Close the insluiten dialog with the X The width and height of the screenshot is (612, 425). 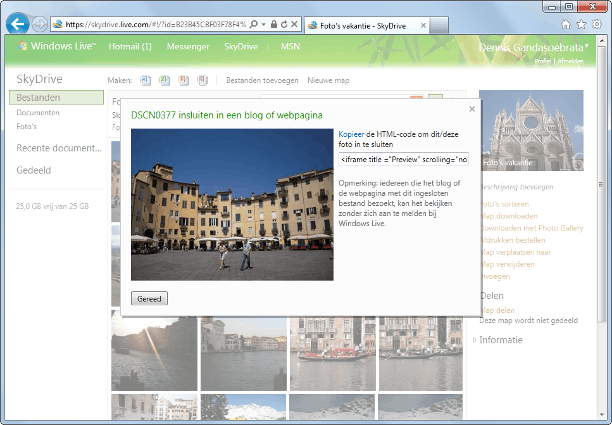(x=472, y=109)
